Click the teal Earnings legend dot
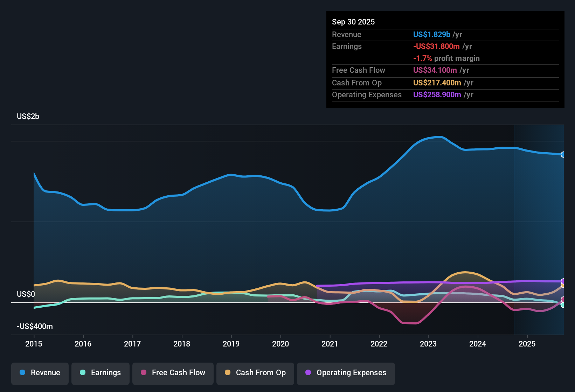The height and width of the screenshot is (392, 575). point(82,373)
